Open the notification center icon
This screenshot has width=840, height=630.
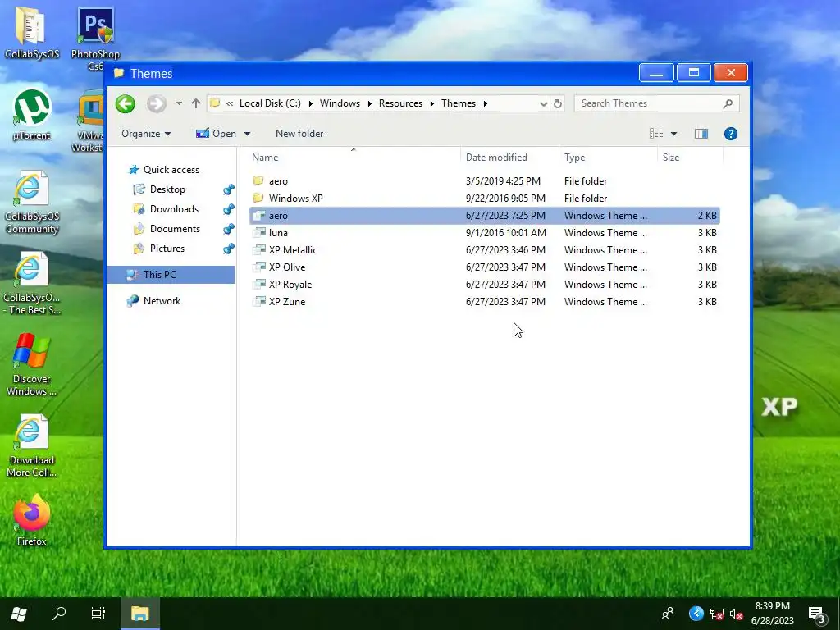817,614
